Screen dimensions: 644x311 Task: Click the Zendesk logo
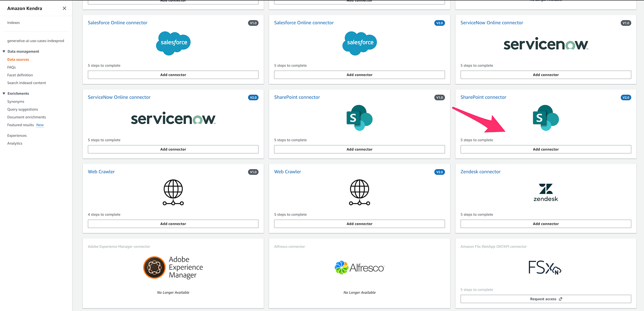pos(546,192)
